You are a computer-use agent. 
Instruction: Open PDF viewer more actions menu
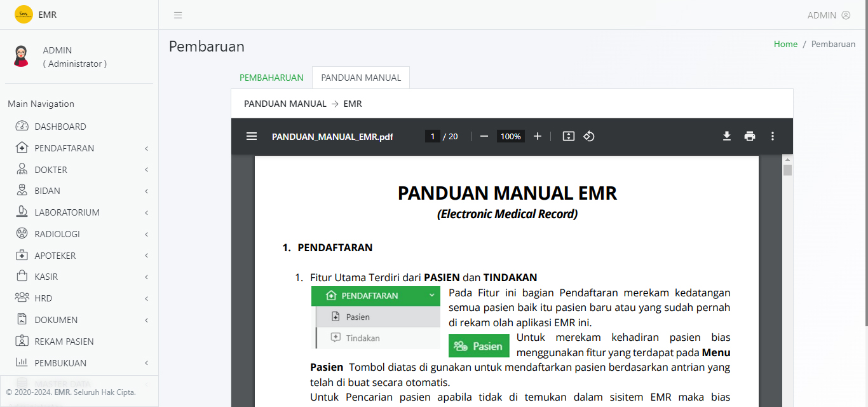click(773, 136)
